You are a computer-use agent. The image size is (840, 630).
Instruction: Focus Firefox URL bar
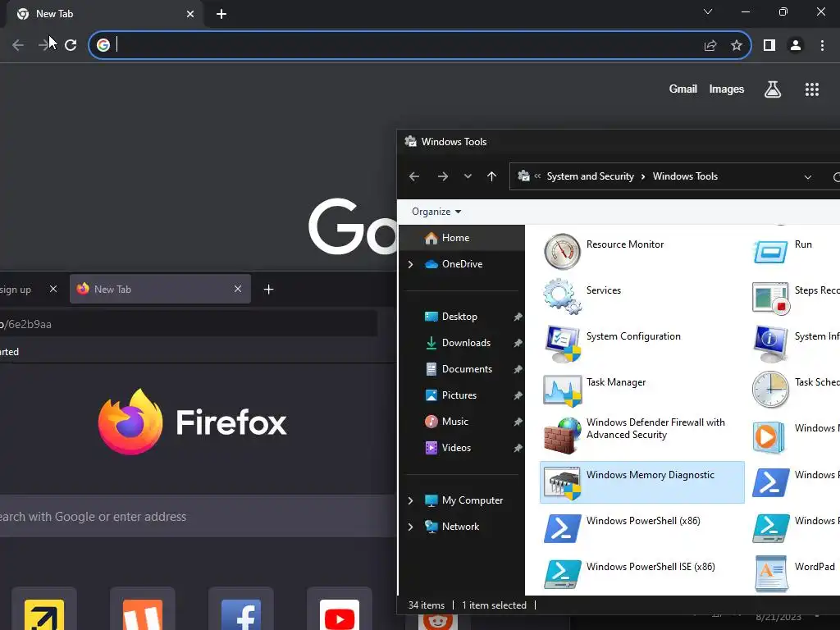click(189, 324)
